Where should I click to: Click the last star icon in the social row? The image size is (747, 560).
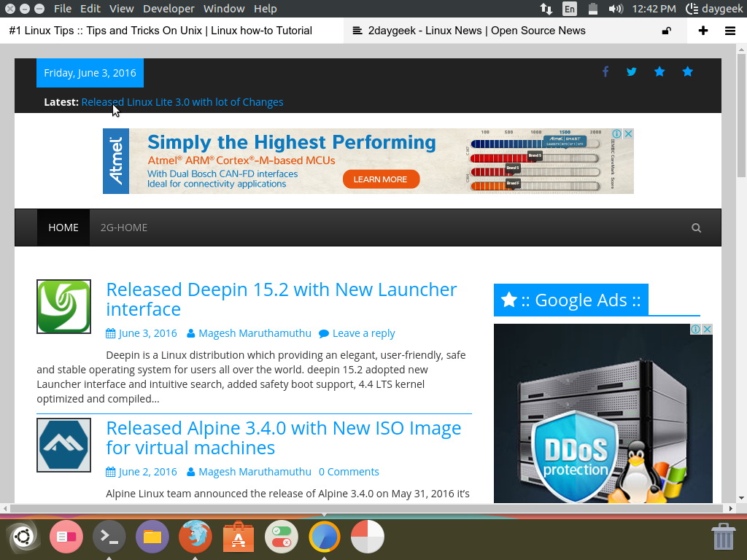click(x=687, y=72)
